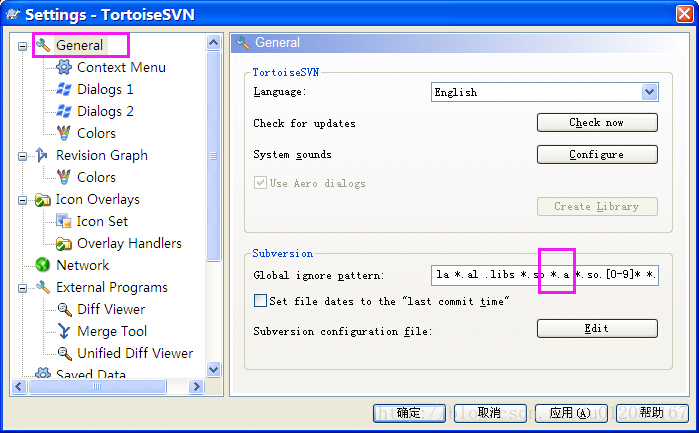The width and height of the screenshot is (699, 433).
Task: Click the 确定 (OK) button
Action: point(409,413)
